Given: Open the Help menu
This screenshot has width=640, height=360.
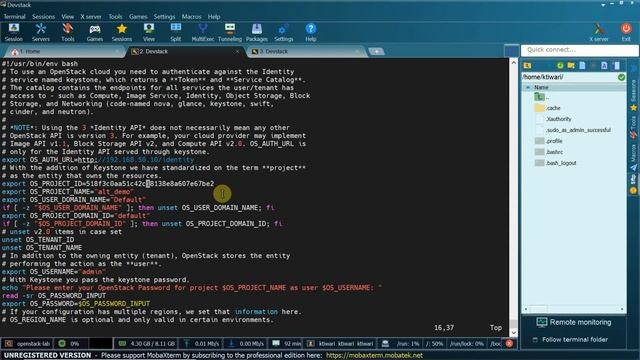Looking at the screenshot, I should (x=214, y=17).
